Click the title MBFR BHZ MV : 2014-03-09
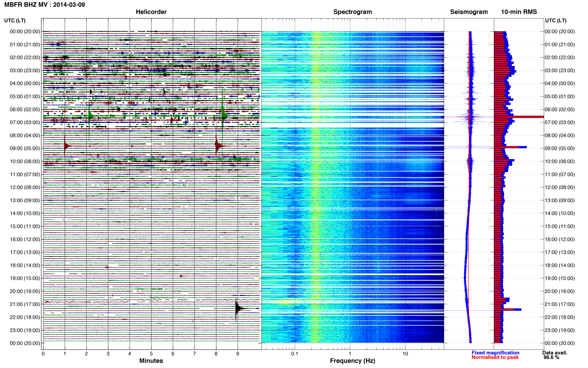Viewport: 588px width, 368px height. [x=45, y=5]
